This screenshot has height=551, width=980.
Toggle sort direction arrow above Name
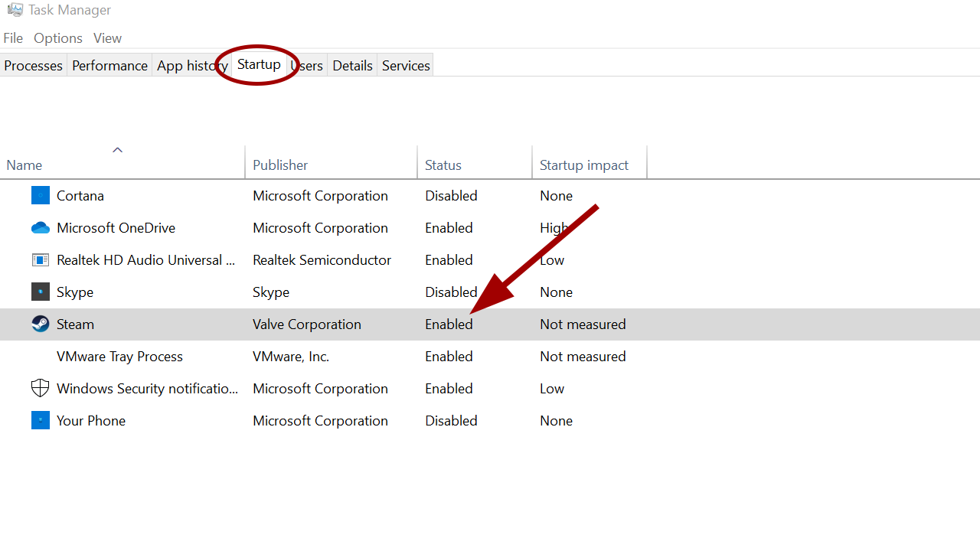(117, 150)
